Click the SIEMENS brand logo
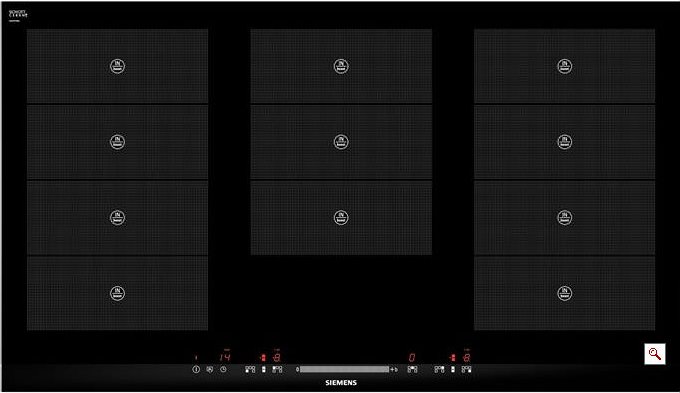 [341, 383]
